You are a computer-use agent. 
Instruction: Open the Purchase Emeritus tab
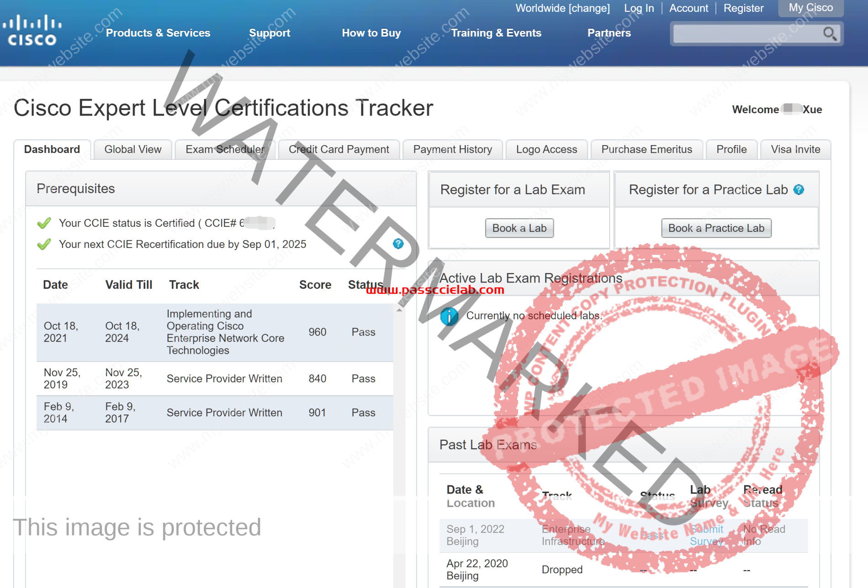click(x=646, y=150)
